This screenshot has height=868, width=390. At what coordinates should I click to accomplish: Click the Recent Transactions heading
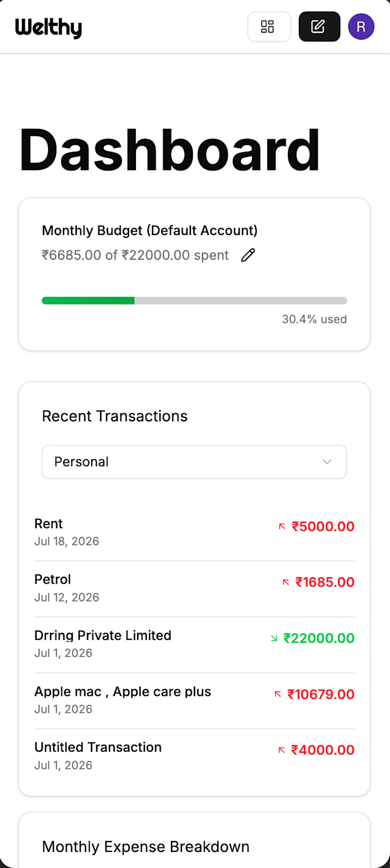click(115, 416)
